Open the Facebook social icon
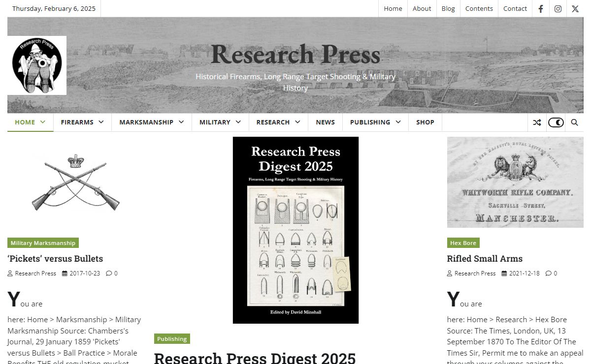This screenshot has width=591, height=364. tap(541, 8)
